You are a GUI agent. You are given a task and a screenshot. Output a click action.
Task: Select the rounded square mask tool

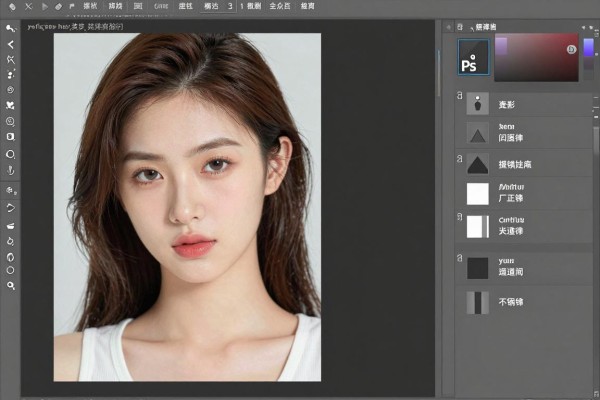pos(11,137)
